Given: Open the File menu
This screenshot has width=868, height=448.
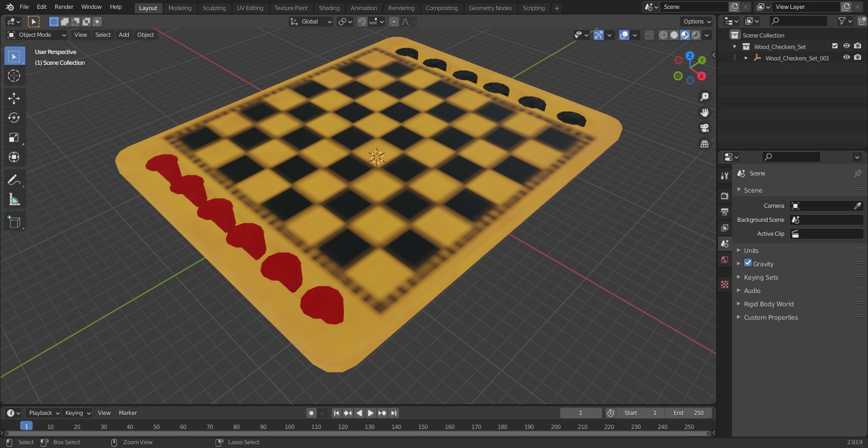Looking at the screenshot, I should click(x=24, y=7).
